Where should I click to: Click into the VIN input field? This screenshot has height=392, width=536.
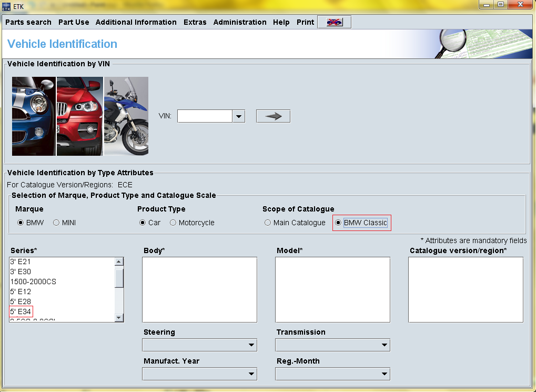[x=205, y=116]
